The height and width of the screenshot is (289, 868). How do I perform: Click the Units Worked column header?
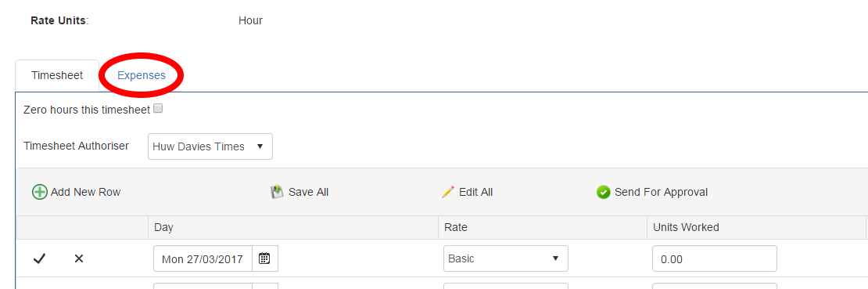pos(686,227)
